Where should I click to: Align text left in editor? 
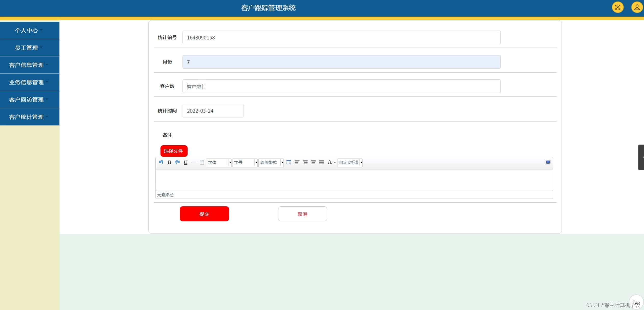pyautogui.click(x=297, y=162)
